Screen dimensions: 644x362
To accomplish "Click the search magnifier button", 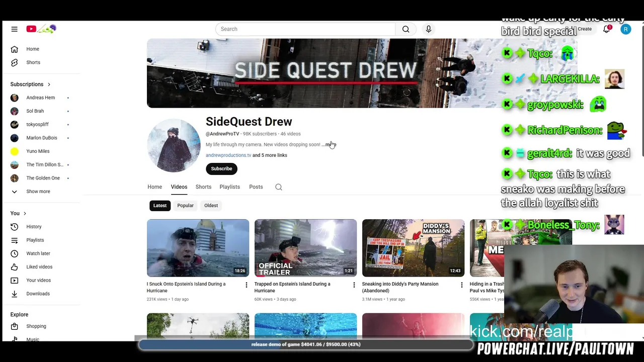I will pyautogui.click(x=406, y=29).
